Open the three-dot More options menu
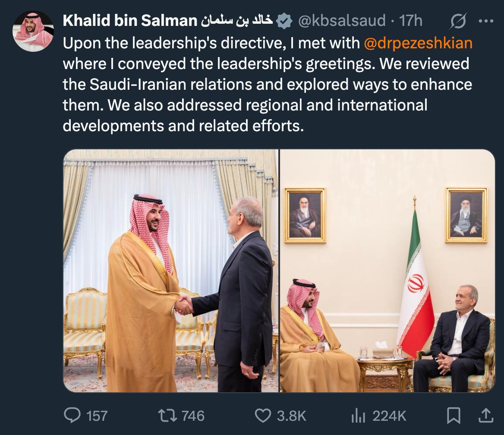 486,20
